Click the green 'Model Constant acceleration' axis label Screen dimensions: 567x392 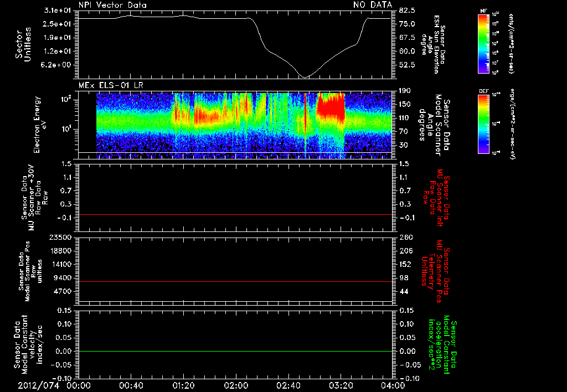[x=443, y=344]
